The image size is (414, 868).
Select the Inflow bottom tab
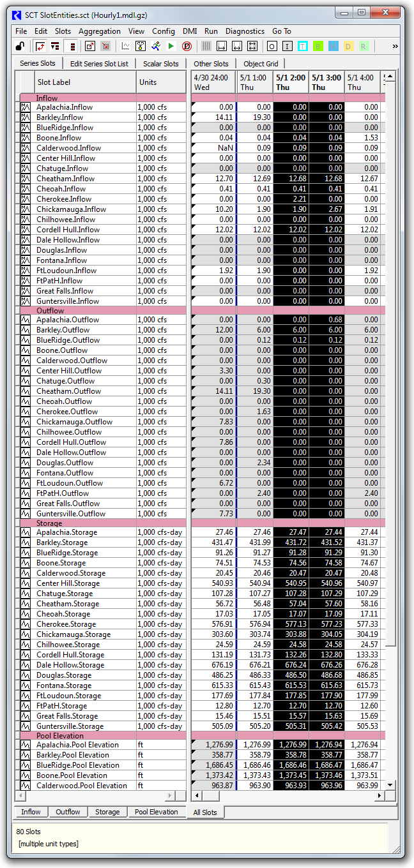[x=31, y=812]
